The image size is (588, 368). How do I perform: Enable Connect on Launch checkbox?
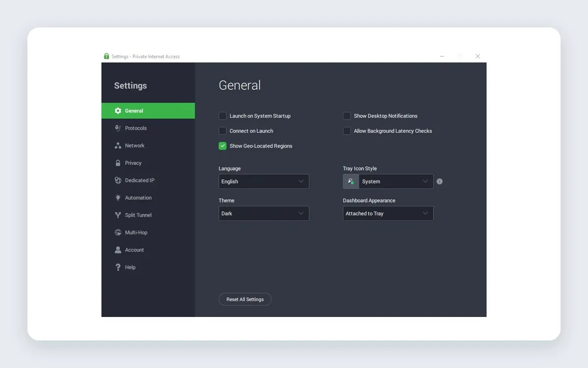pyautogui.click(x=222, y=131)
